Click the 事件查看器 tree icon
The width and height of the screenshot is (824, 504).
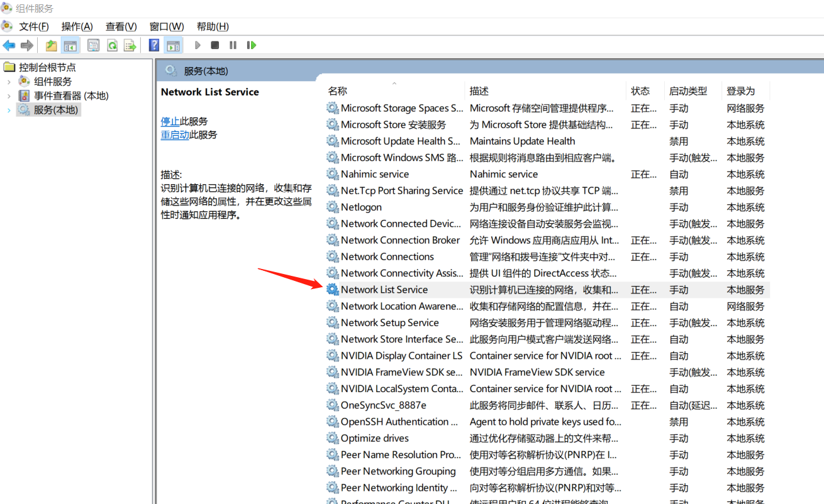[25, 96]
